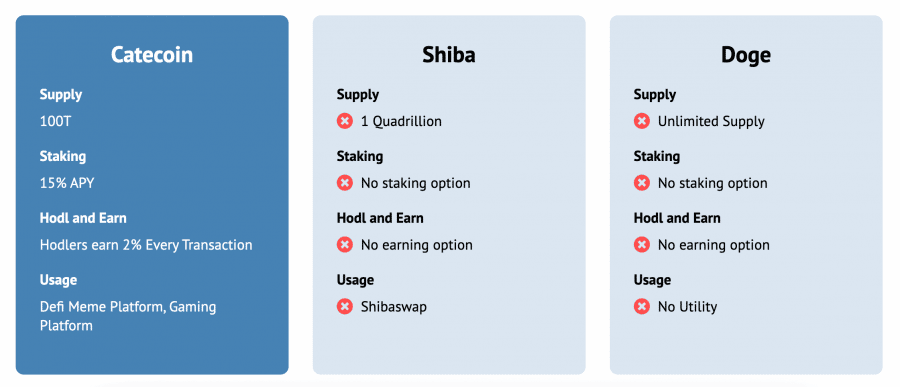The image size is (900, 387).
Task: Click Hodlers earn 2% Every Transaction text
Action: (146, 245)
